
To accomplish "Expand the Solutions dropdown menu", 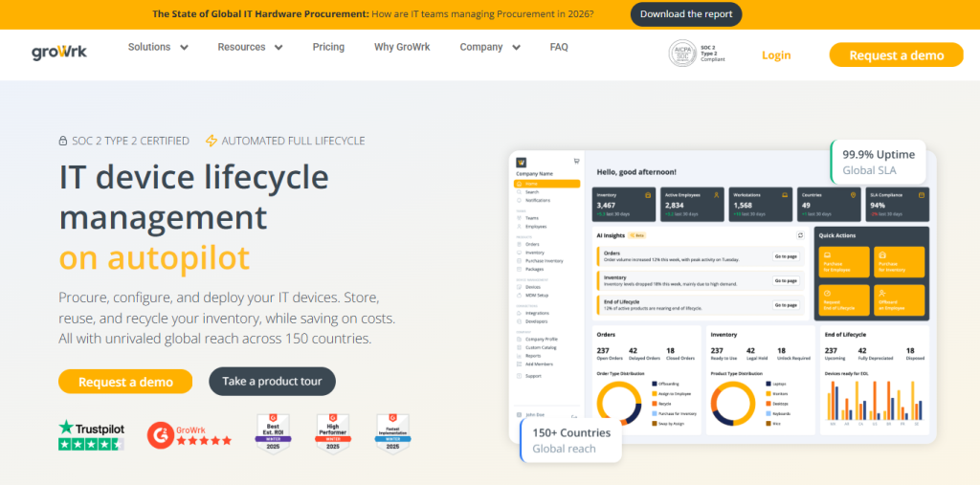I will 158,47.
